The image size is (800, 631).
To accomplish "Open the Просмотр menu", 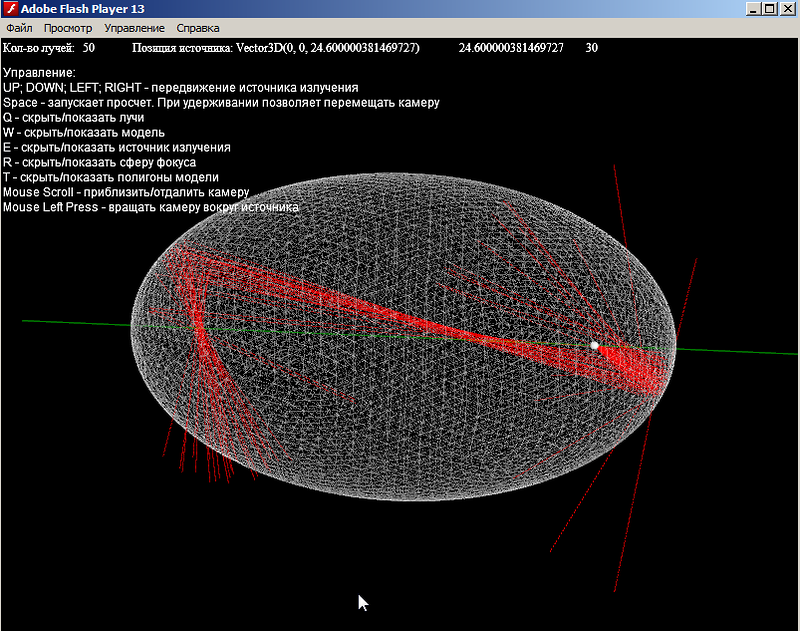I will (x=69, y=28).
